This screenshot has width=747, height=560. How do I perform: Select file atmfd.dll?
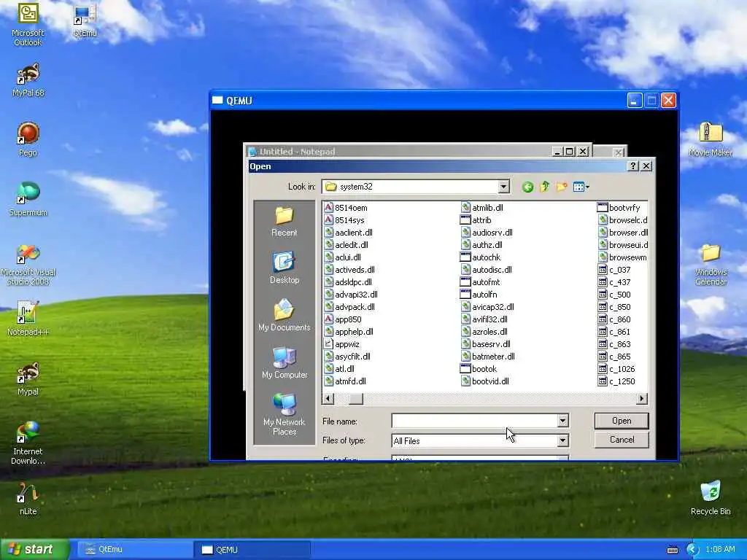click(345, 381)
